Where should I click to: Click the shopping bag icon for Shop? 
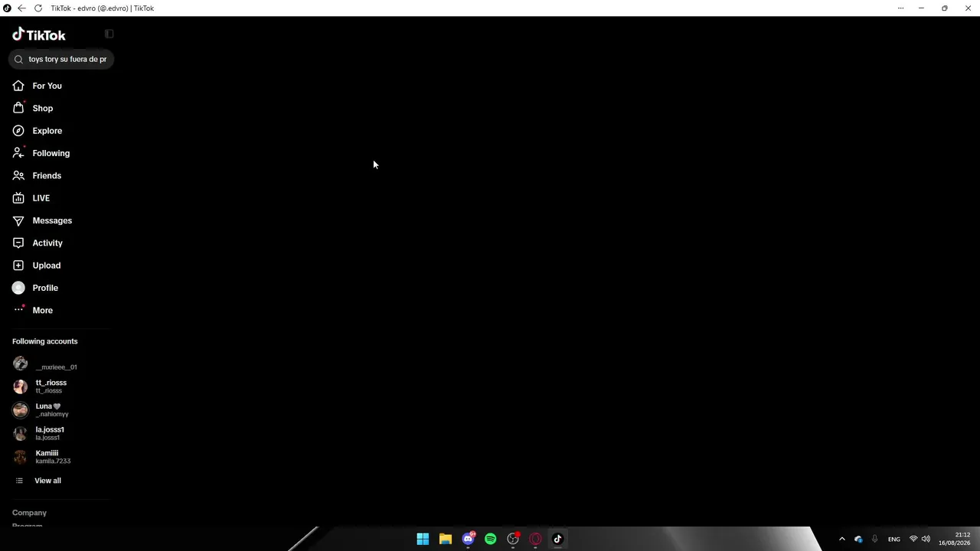[x=18, y=108]
